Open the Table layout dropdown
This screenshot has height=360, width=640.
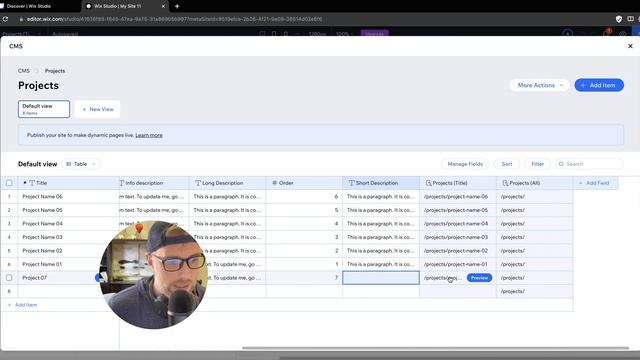click(x=81, y=164)
